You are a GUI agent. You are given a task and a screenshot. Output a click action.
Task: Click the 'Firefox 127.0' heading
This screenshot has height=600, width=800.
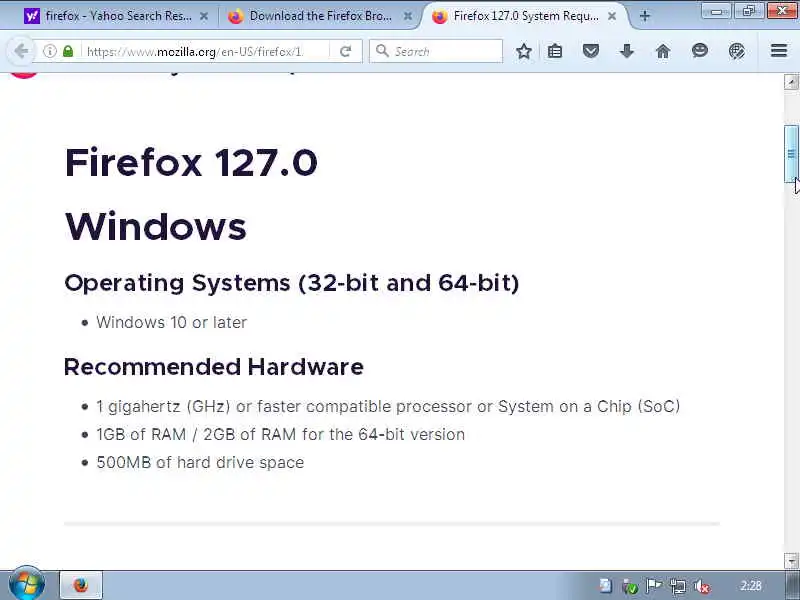(191, 163)
